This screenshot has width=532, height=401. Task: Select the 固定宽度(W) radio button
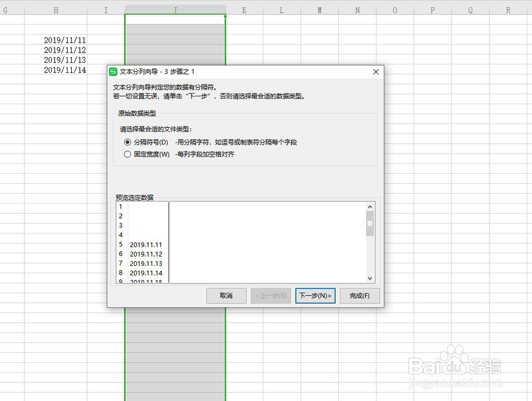pyautogui.click(x=127, y=154)
